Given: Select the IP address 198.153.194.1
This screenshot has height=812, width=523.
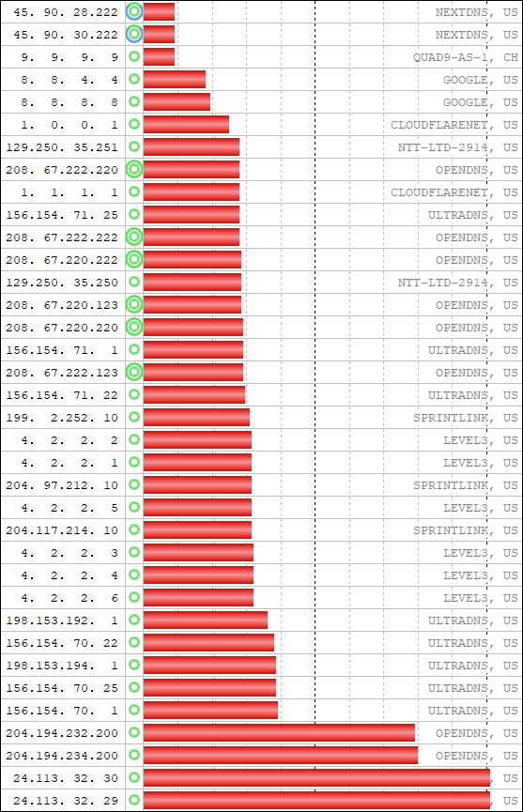Looking at the screenshot, I should (x=62, y=666).
